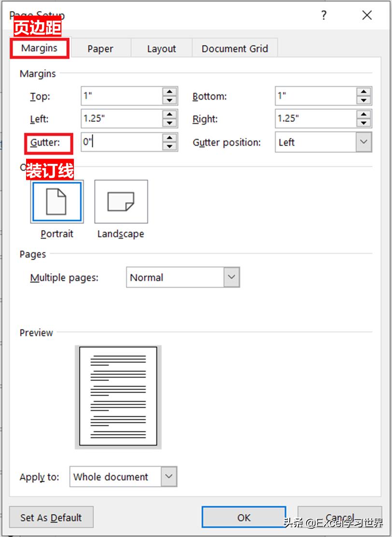Image resolution: width=392 pixels, height=537 pixels.
Task: Open the Gutter position dropdown
Action: [364, 142]
